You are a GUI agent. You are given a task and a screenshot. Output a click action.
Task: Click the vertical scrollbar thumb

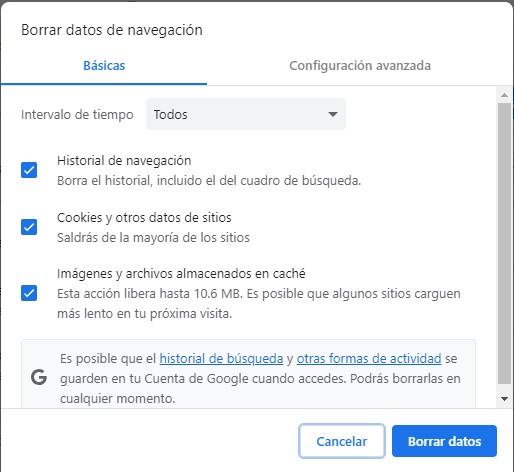504,243
